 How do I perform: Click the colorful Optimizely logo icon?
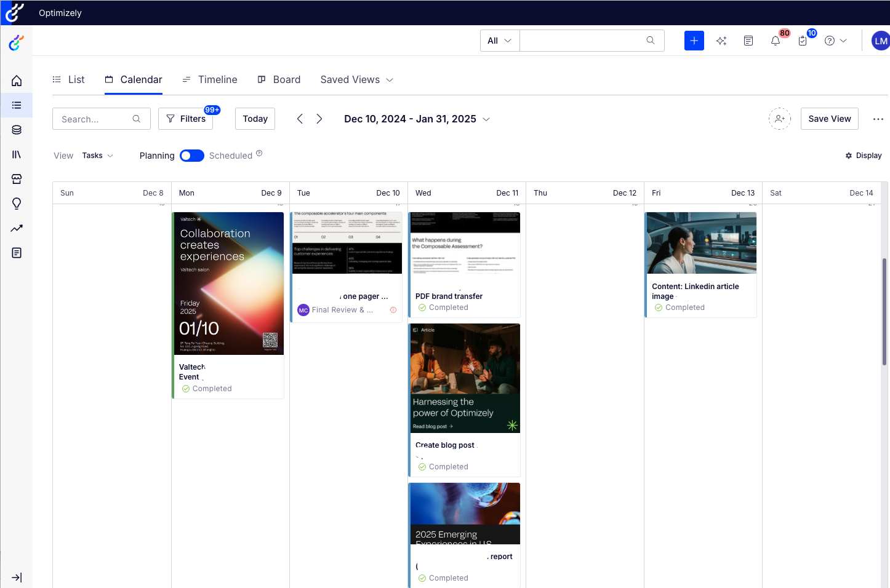[x=16, y=43]
